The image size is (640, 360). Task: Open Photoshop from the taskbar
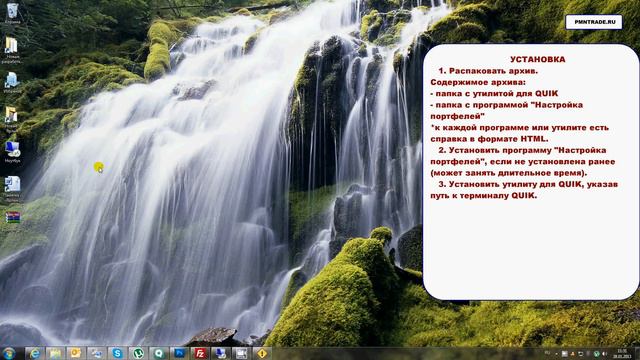[180, 353]
